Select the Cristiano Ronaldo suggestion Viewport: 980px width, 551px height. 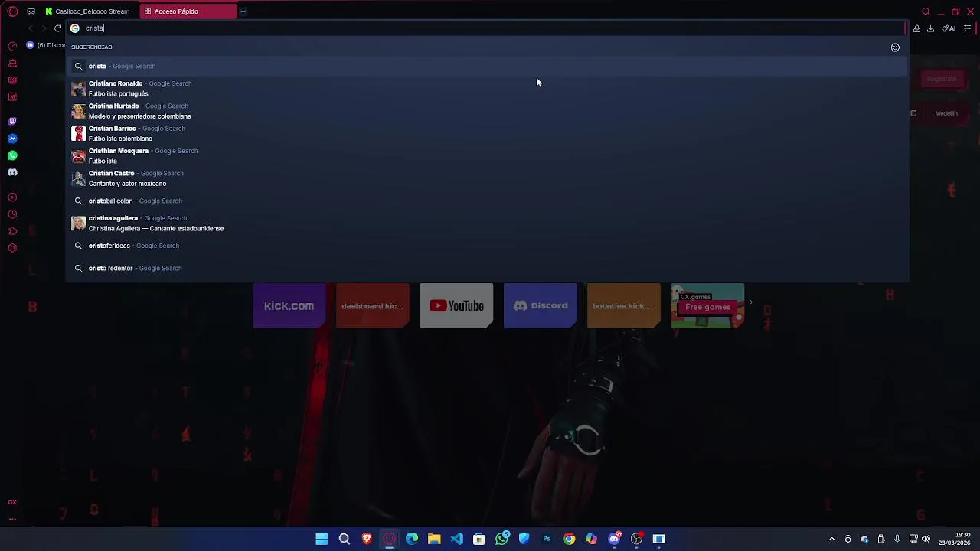(487, 89)
